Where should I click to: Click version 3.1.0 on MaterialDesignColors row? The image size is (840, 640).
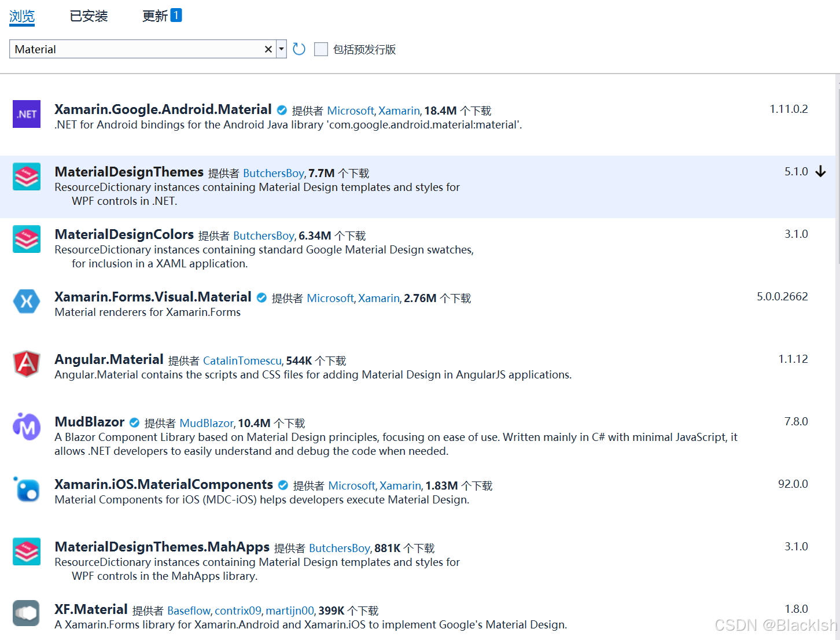coord(796,234)
